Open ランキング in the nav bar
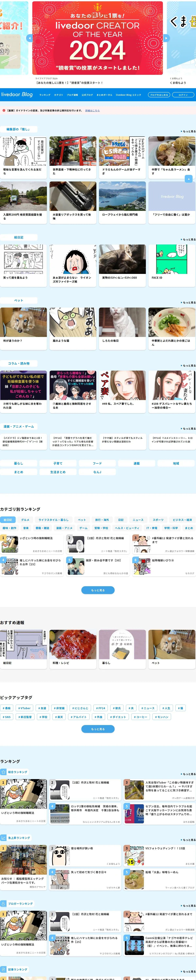Screen dimensions: 196x980 (x=45, y=95)
